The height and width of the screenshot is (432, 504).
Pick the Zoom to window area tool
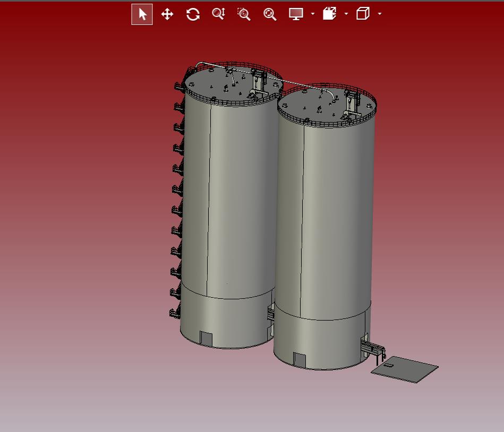point(244,14)
